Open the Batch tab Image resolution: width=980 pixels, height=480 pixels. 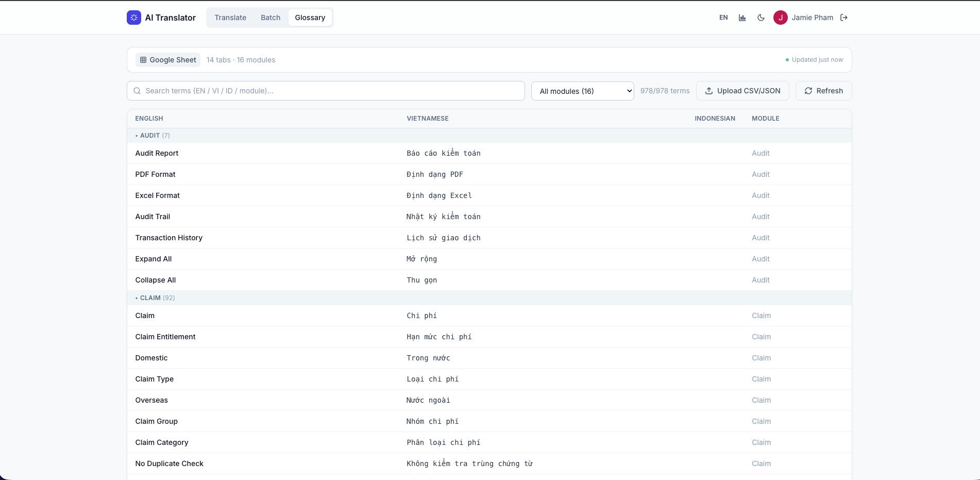[x=271, y=18]
